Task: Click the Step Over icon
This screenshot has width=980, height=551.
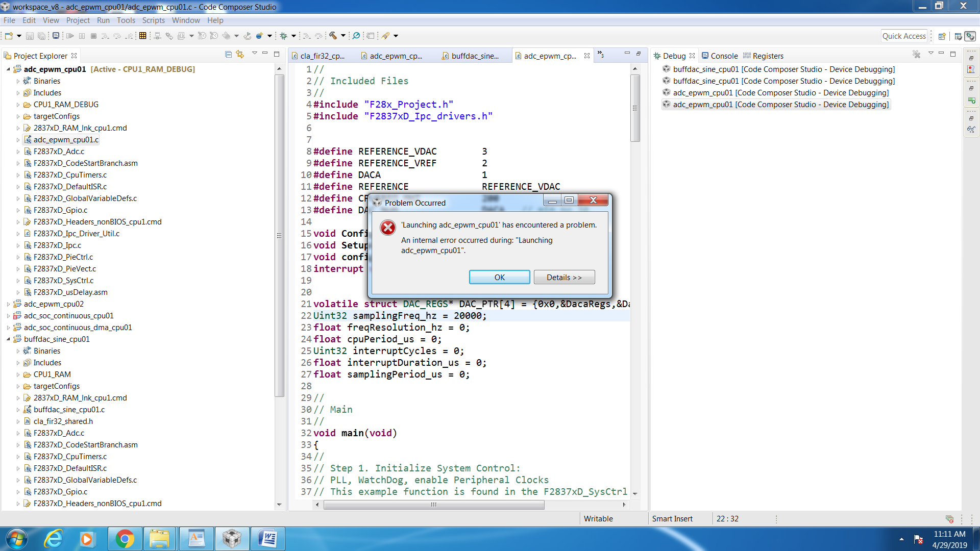Action: coord(117,36)
